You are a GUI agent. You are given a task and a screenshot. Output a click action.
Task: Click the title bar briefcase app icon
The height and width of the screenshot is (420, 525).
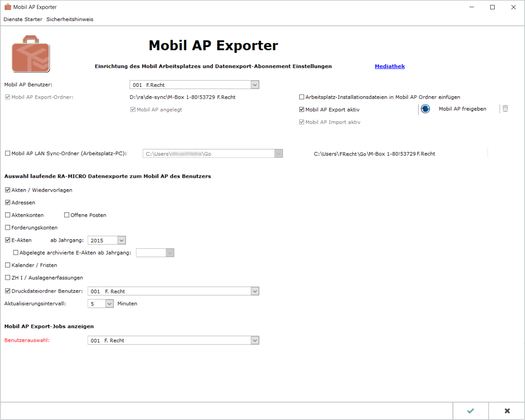[x=8, y=7]
